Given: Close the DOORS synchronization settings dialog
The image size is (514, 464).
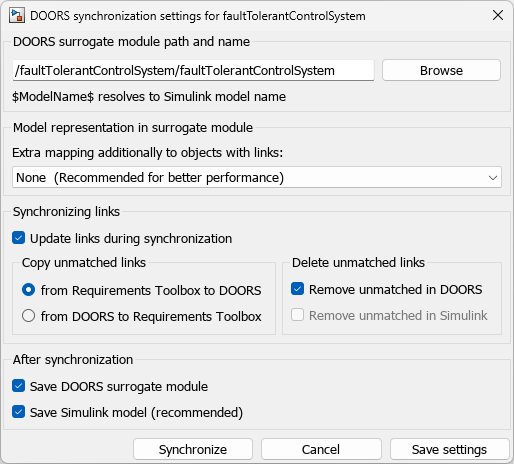Looking at the screenshot, I should click(x=498, y=15).
